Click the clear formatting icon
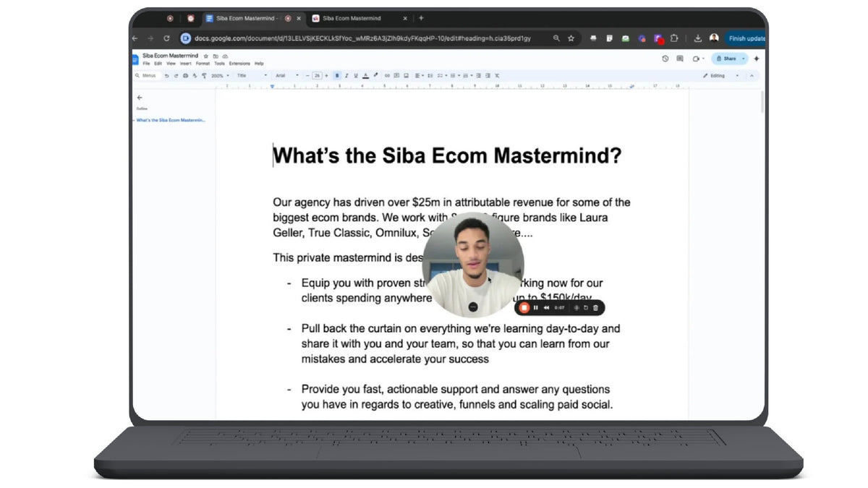The height and width of the screenshot is (488, 868). pos(497,75)
